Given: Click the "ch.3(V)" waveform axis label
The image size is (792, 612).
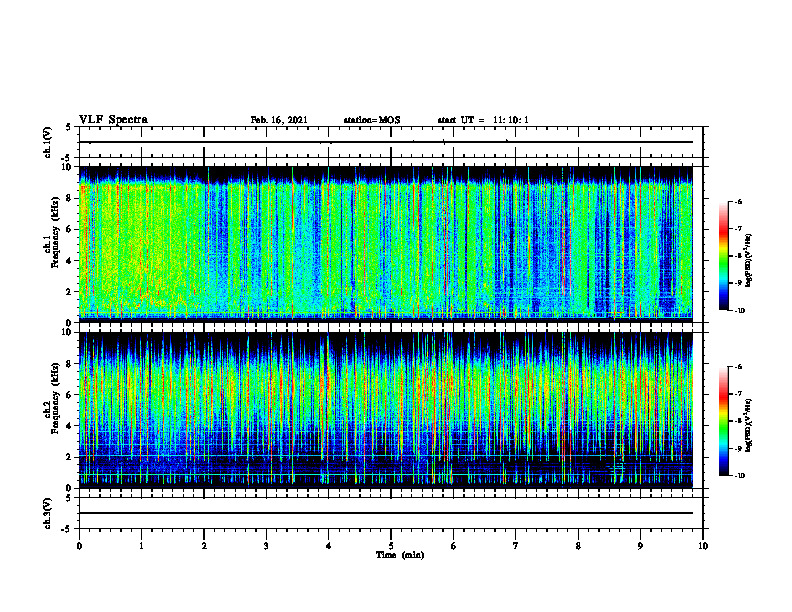Looking at the screenshot, I should (48, 513).
